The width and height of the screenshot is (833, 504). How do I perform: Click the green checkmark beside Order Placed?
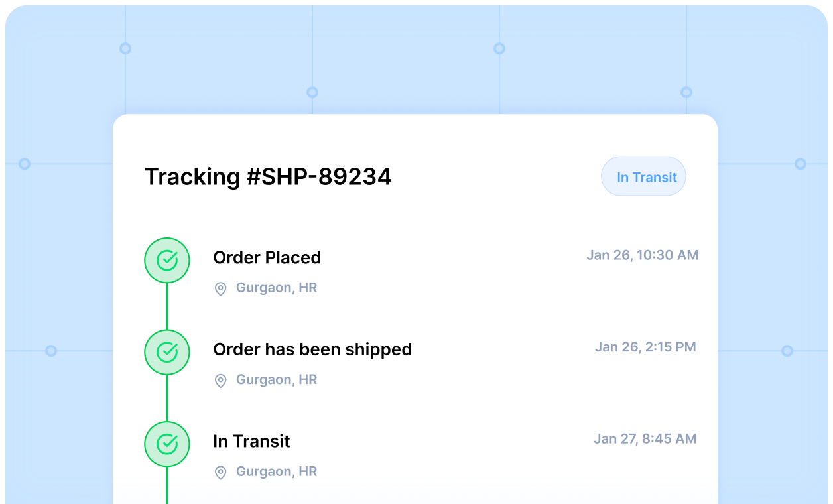[x=167, y=260]
